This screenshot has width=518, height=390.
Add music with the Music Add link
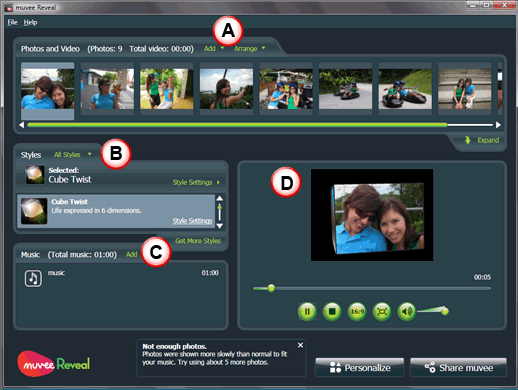(132, 254)
